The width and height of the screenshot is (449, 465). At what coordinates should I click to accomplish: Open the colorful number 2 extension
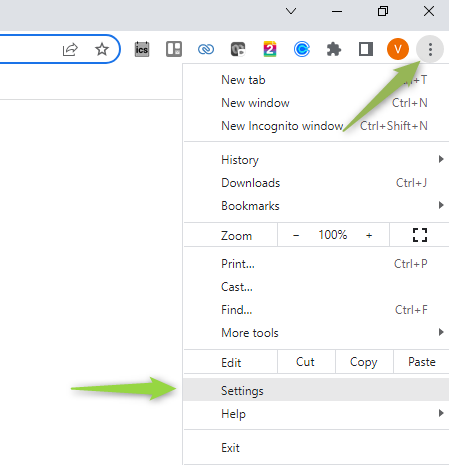[x=270, y=49]
